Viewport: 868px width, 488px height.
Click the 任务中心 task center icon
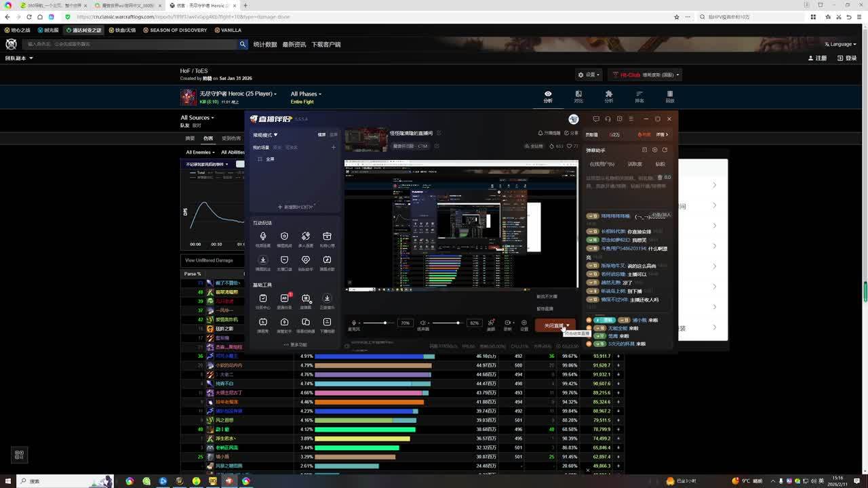coord(263,299)
